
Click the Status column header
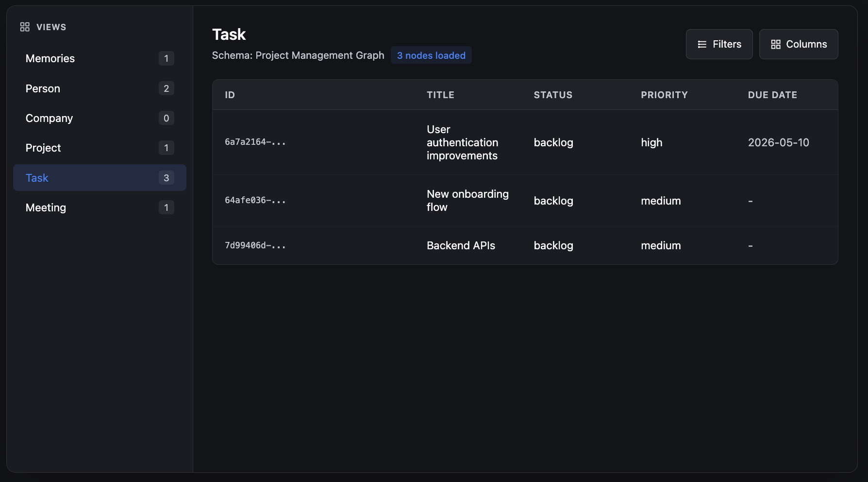553,95
